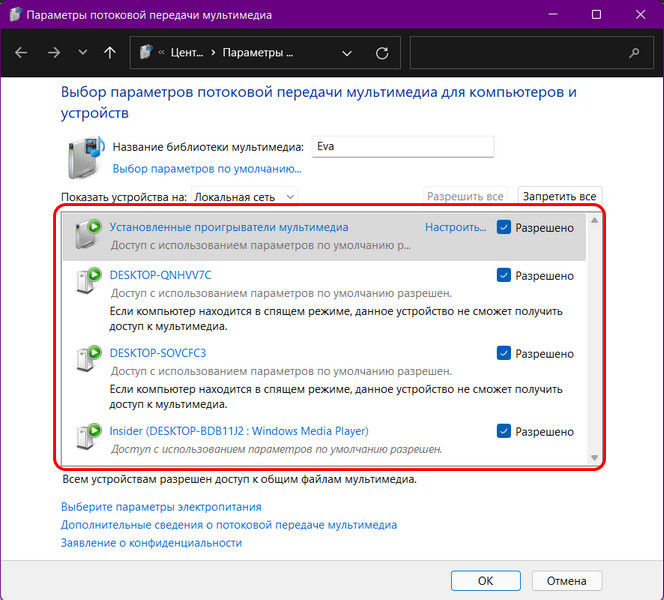
Task: Click the DESKTOP-SOVCFC3 device icon
Action: (89, 358)
